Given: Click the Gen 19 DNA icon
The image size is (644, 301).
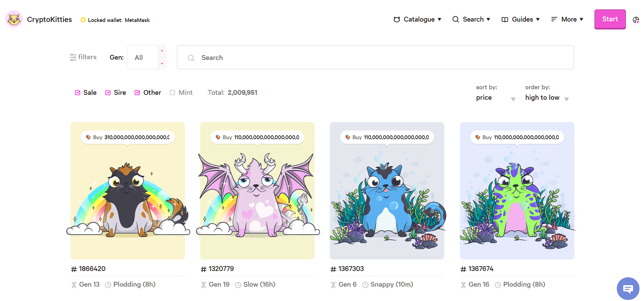Looking at the screenshot, I should click(204, 285).
